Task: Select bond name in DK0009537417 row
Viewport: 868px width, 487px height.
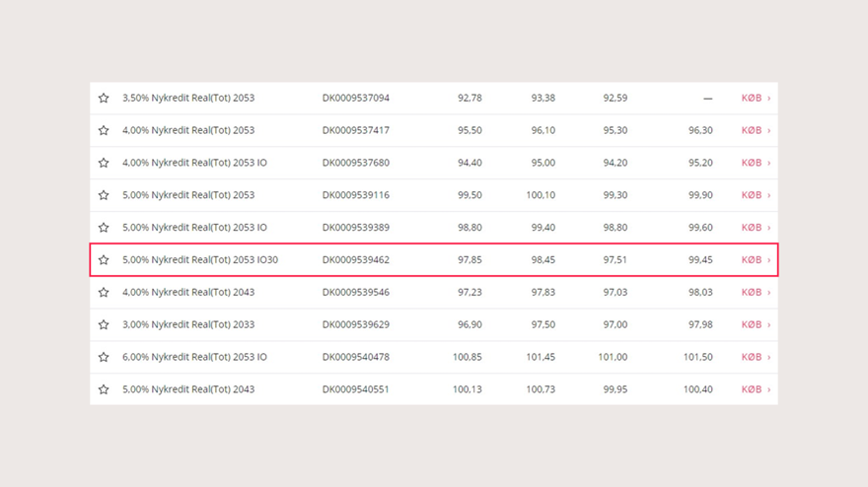Action: pyautogui.click(x=188, y=130)
